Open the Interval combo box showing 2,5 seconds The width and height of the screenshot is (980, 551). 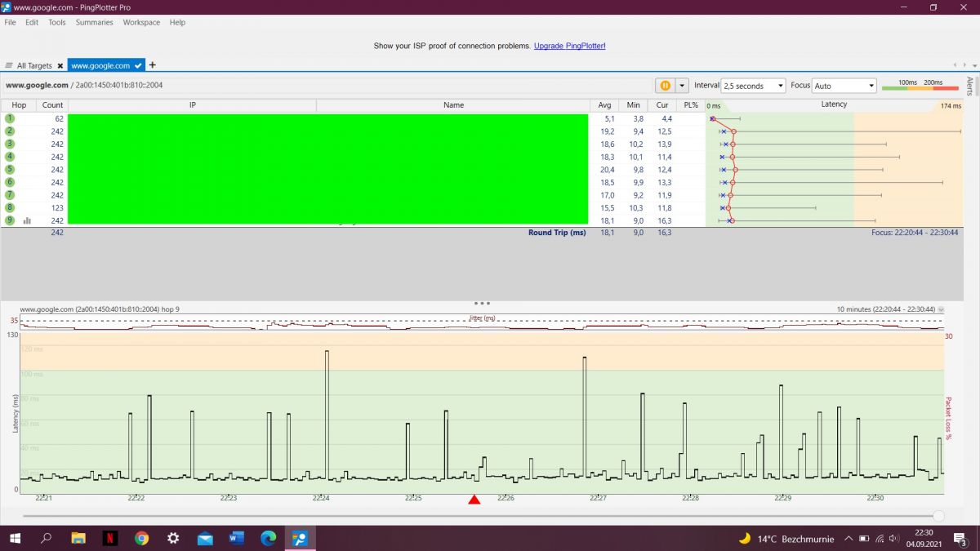[x=753, y=86]
